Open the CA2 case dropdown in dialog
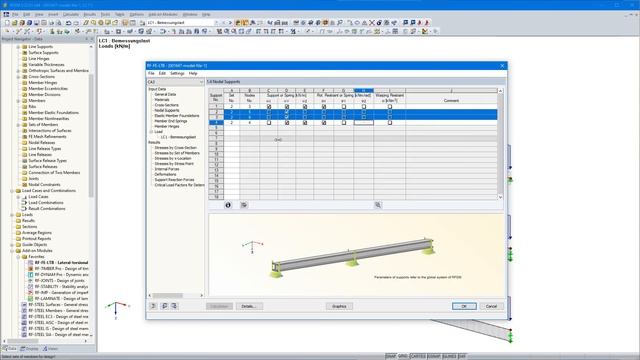The image size is (640, 360). 201,82
